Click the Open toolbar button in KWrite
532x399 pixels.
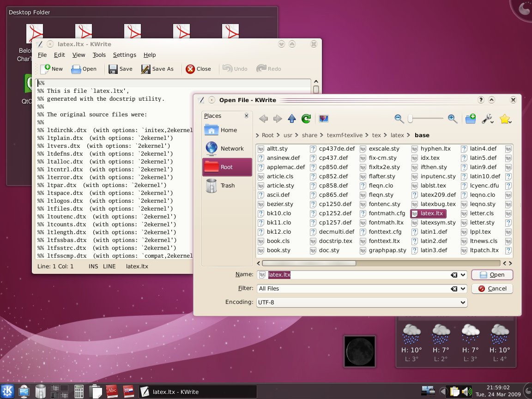[x=84, y=69]
